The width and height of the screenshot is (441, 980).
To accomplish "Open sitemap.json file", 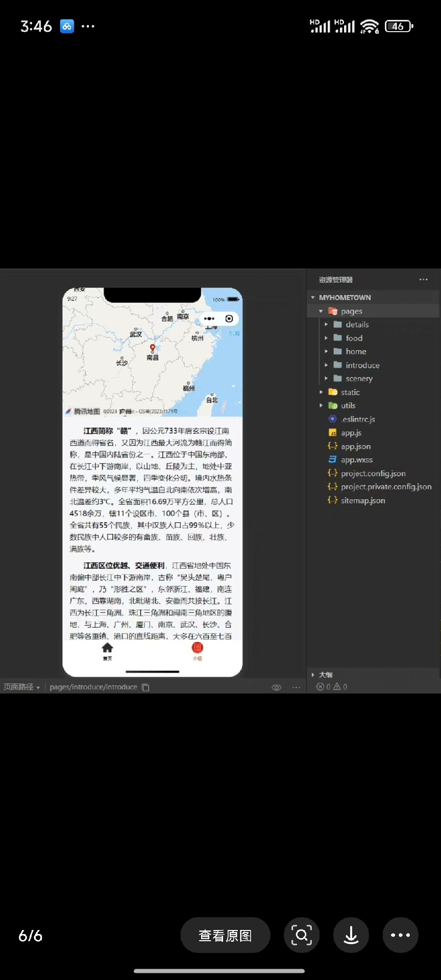I will [x=363, y=500].
